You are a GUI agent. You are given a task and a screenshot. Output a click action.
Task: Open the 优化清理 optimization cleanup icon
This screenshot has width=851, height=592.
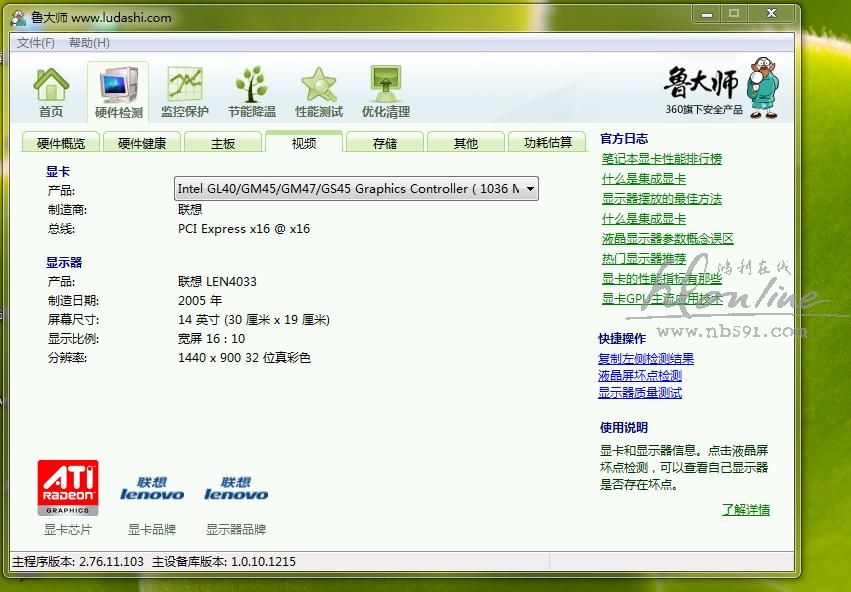click(x=386, y=92)
